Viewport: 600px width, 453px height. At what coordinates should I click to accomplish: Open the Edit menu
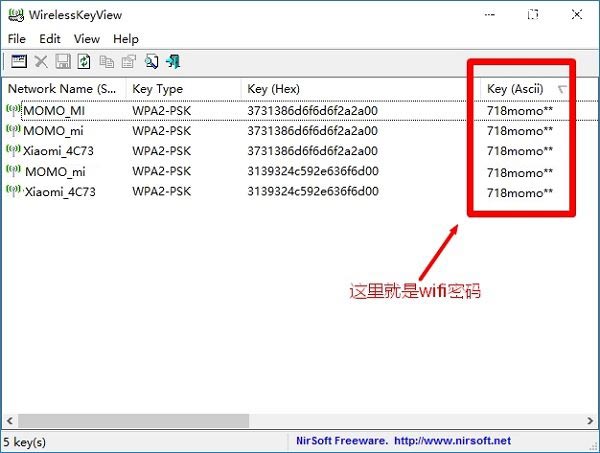point(50,39)
